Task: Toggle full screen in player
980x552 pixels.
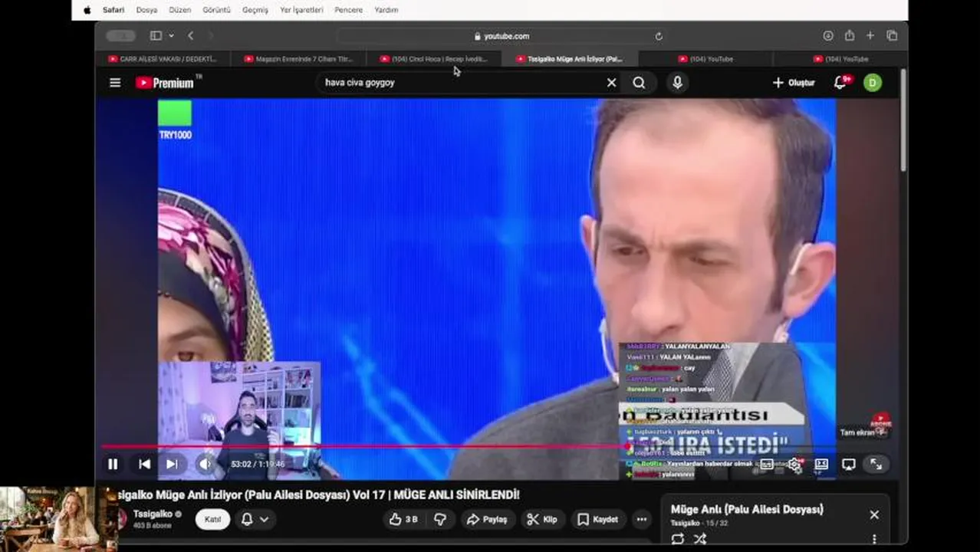Action: pyautogui.click(x=876, y=465)
